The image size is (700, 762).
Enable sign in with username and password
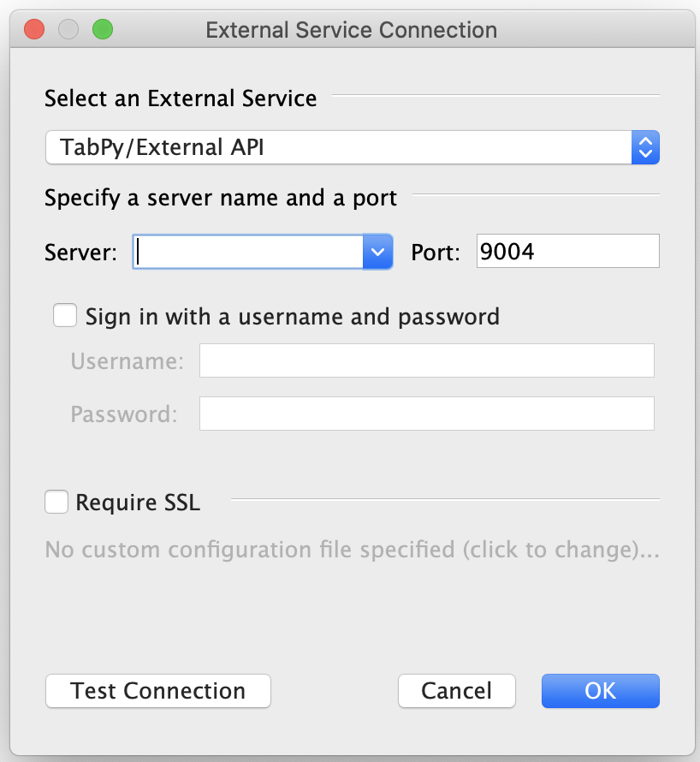[x=65, y=316]
